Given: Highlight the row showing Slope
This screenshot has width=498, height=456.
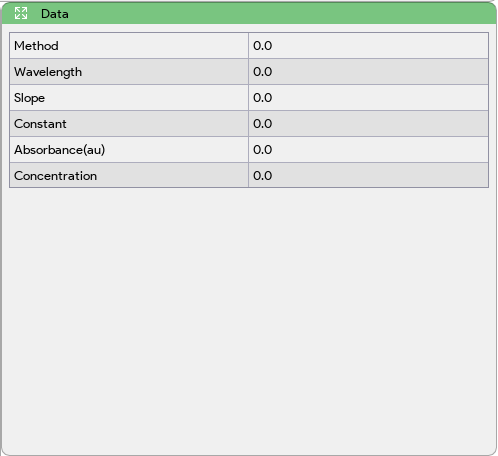Looking at the screenshot, I should click(x=249, y=98).
